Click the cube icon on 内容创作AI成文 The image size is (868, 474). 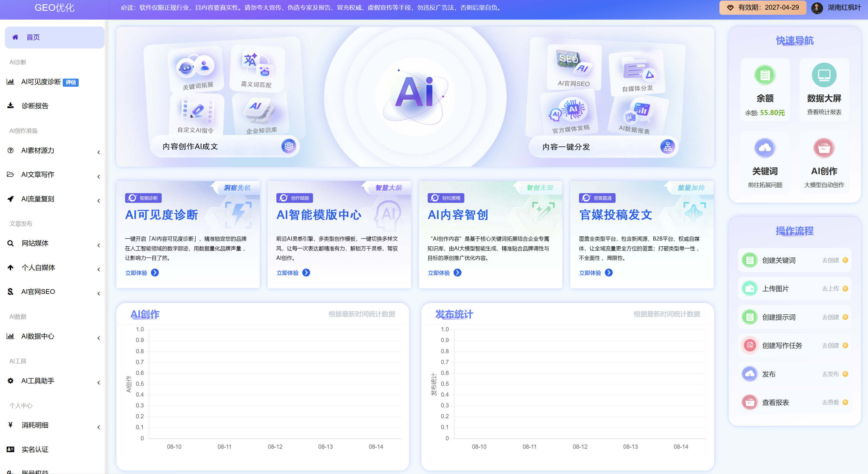[289, 146]
